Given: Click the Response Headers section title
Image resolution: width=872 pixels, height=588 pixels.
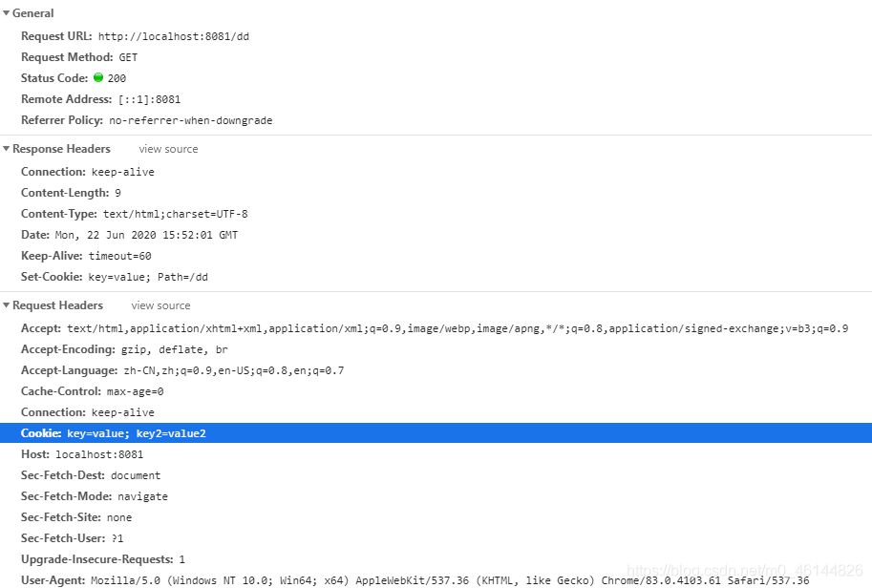Looking at the screenshot, I should point(61,149).
